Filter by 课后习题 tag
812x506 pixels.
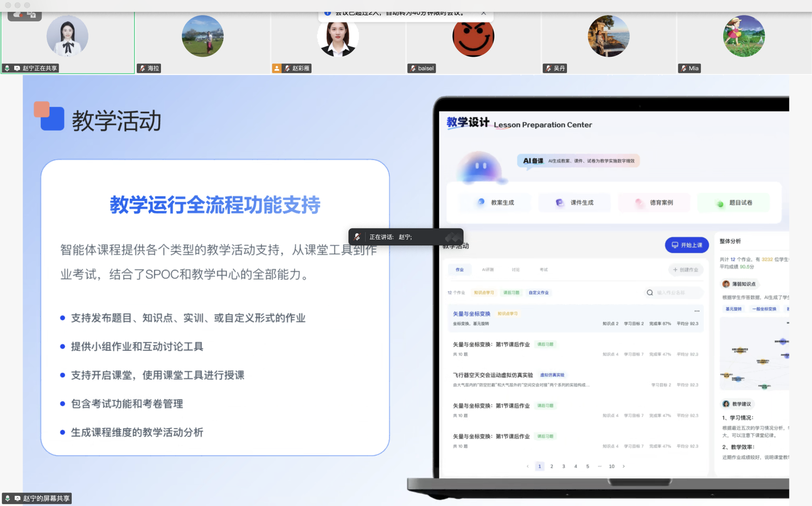(x=511, y=293)
